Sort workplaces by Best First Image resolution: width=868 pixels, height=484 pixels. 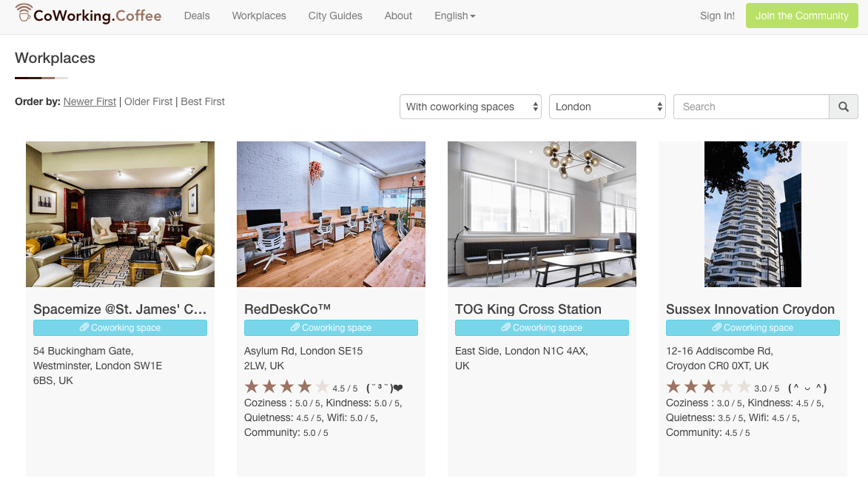pos(203,101)
